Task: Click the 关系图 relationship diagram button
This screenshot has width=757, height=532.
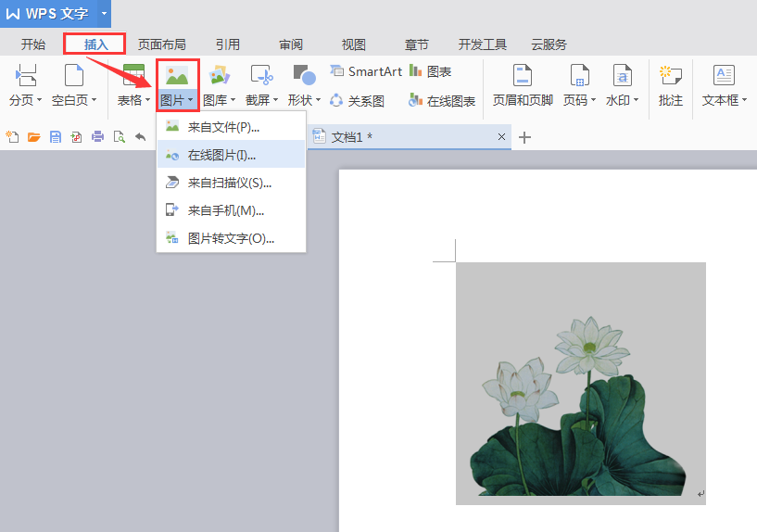Action: [x=357, y=100]
